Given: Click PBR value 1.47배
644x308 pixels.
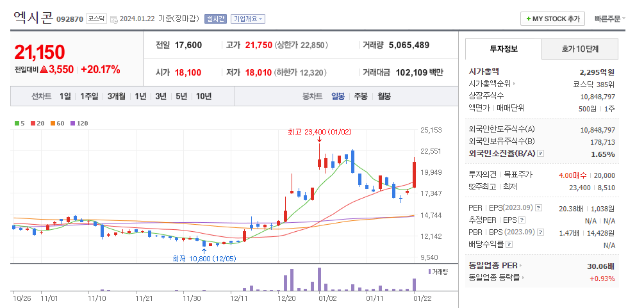Looking at the screenshot, I should coord(569,233).
